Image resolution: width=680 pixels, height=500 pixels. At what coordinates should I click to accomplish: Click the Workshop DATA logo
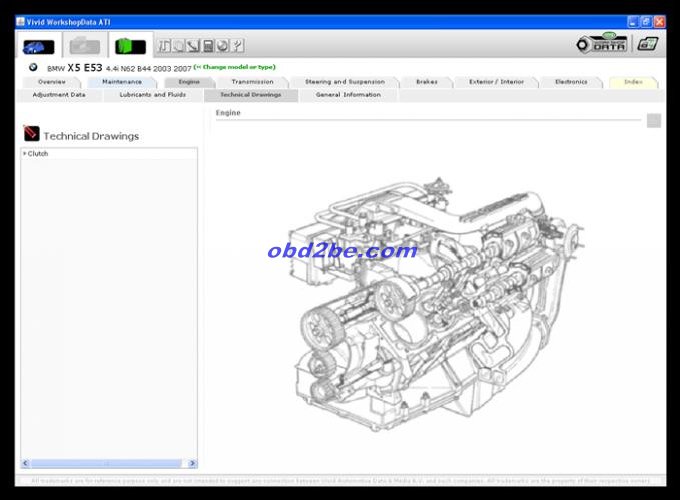(602, 43)
